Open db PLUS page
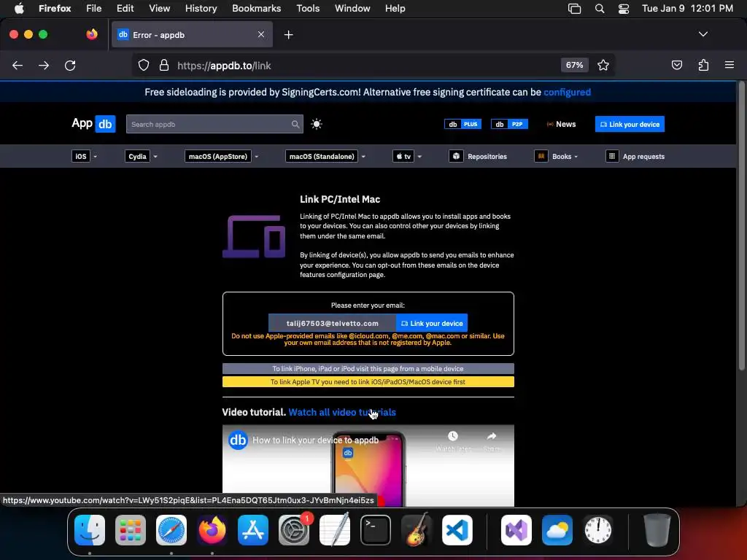747x560 pixels. pyautogui.click(x=462, y=124)
